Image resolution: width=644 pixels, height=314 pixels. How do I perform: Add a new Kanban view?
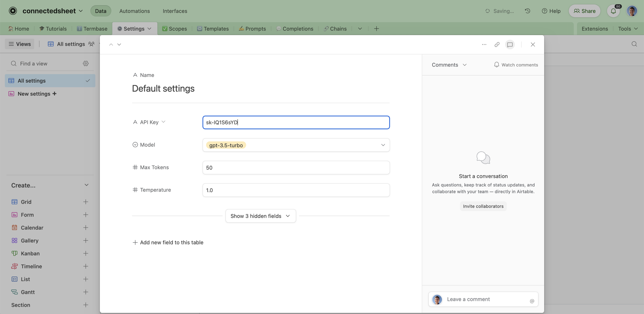click(86, 254)
